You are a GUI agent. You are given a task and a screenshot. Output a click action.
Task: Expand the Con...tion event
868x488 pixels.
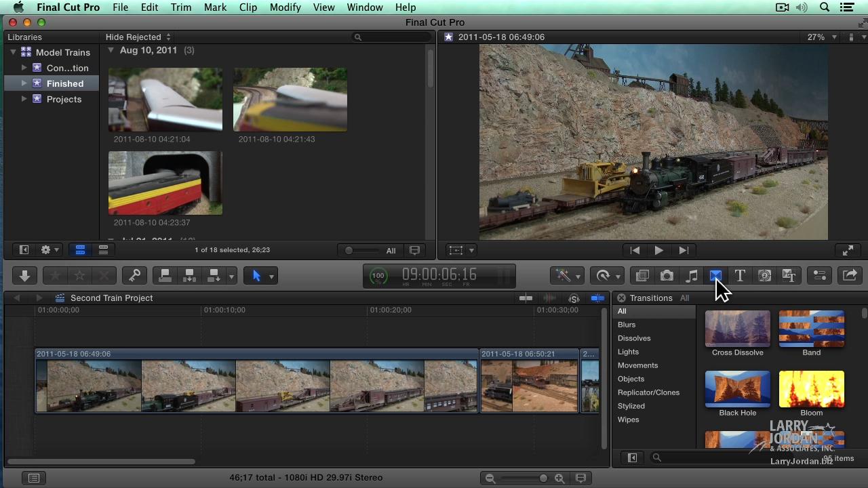[x=24, y=68]
